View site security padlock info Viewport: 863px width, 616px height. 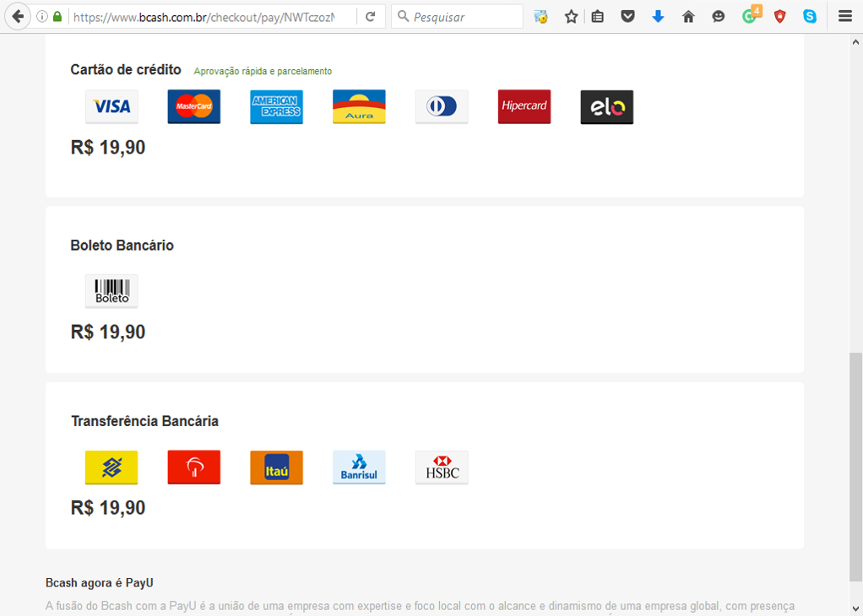click(x=57, y=17)
